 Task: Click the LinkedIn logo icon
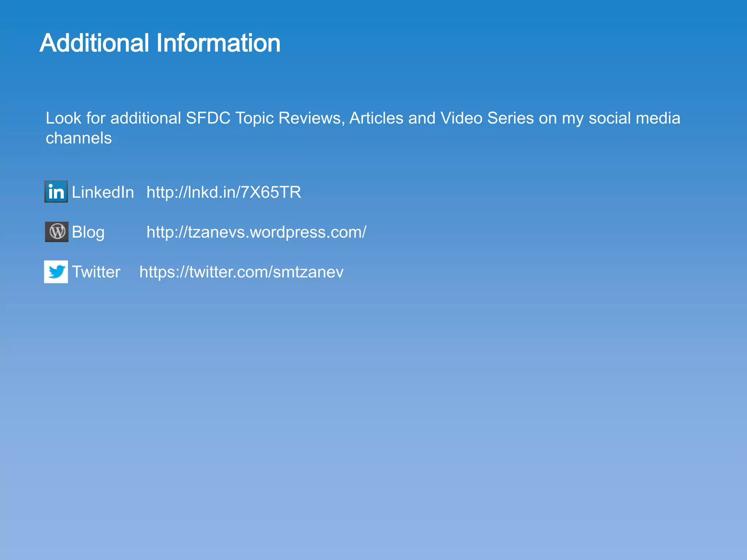[56, 191]
